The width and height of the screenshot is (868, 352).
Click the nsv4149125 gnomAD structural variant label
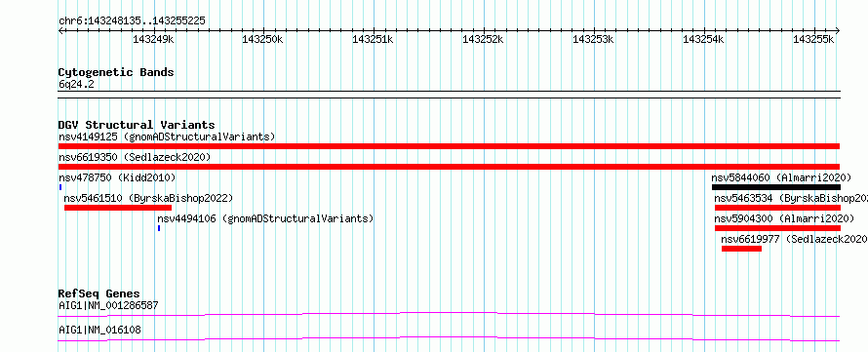(167, 137)
